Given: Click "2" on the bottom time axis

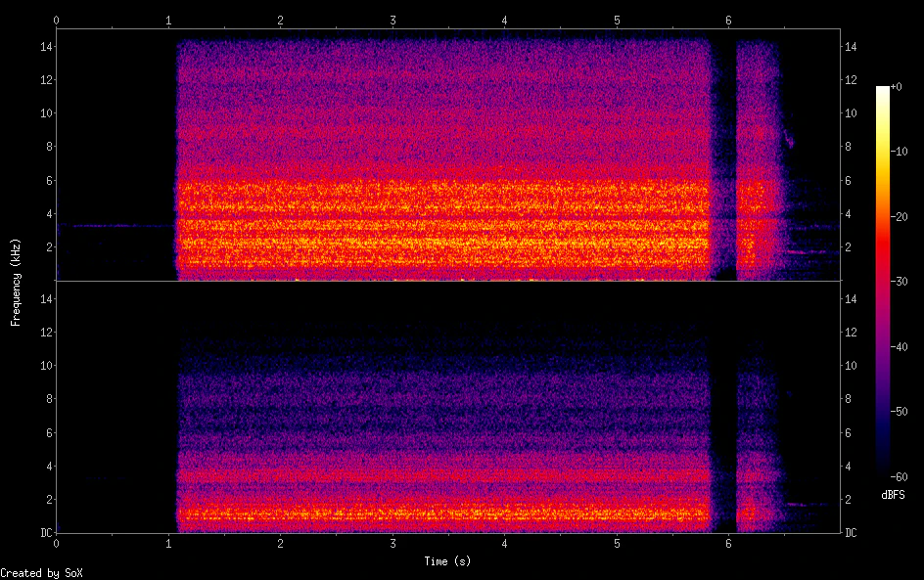Looking at the screenshot, I should click(281, 544).
